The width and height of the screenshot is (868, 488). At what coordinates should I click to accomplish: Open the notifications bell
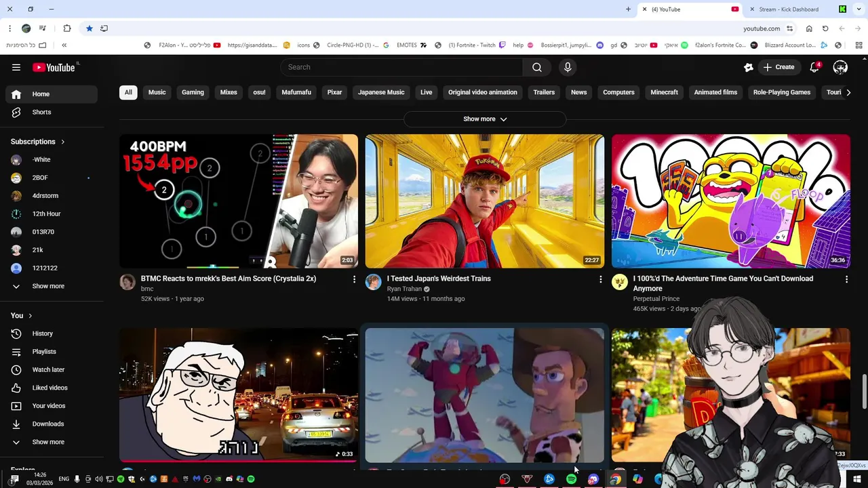point(815,67)
